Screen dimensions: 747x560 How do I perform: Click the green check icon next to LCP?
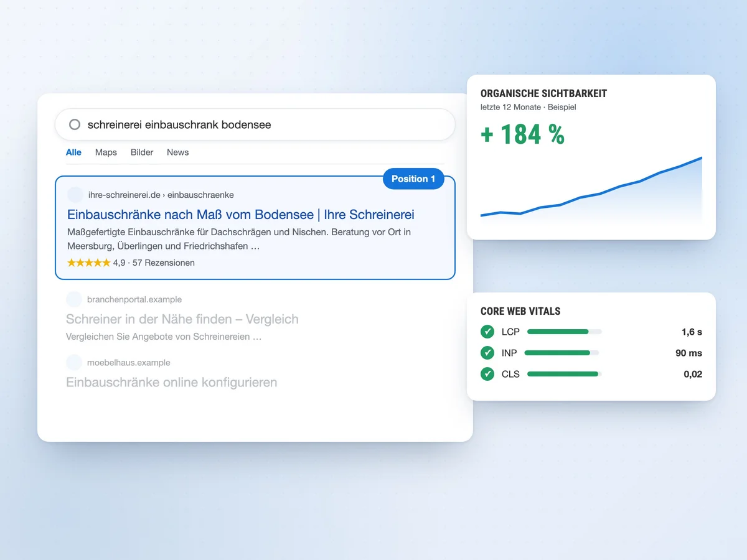pyautogui.click(x=487, y=332)
